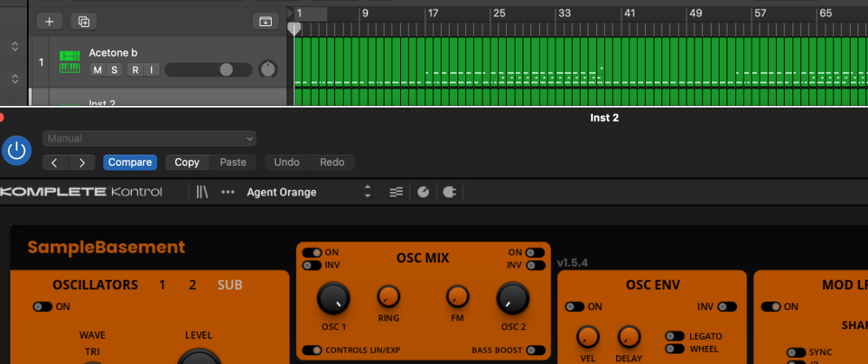This screenshot has height=364, width=868.
Task: Enable the BASS BOOST switch
Action: pos(536,350)
